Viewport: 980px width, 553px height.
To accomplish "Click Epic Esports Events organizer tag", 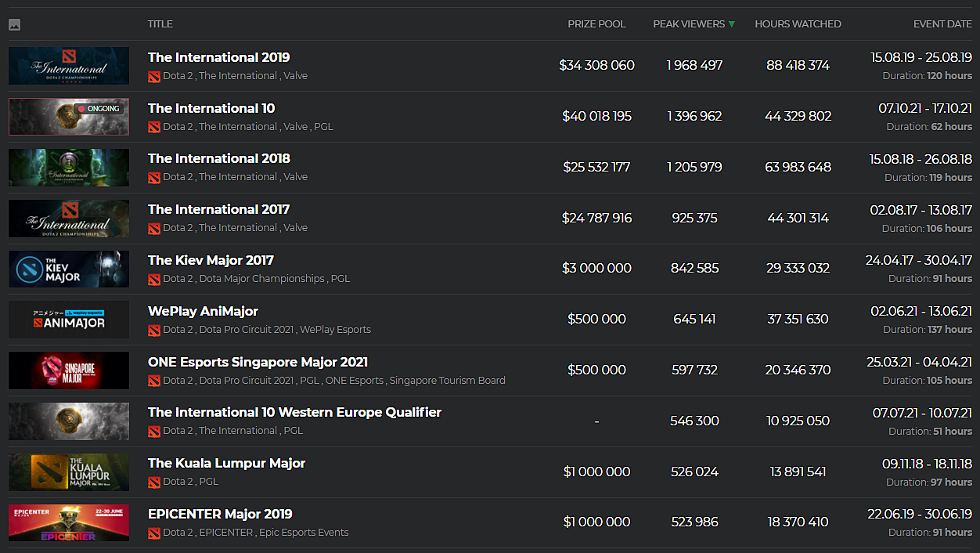I will (x=304, y=533).
